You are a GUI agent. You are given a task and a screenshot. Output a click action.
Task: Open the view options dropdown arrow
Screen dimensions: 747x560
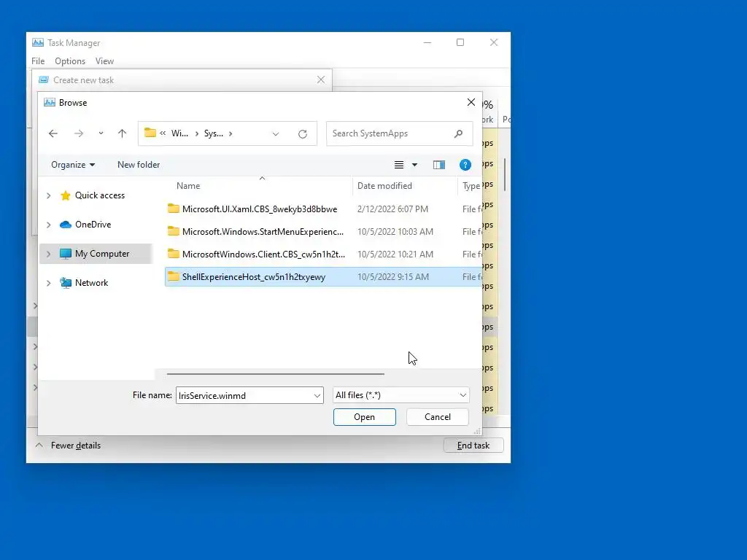[414, 165]
